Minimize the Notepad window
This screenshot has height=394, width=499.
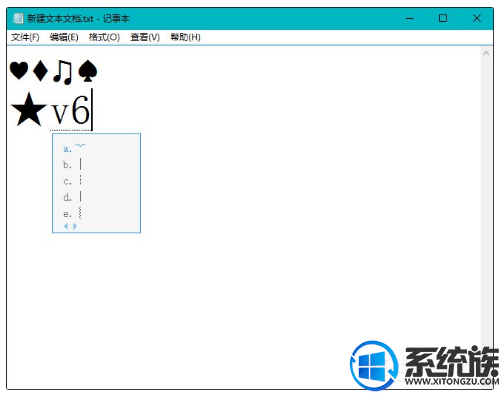pos(410,18)
